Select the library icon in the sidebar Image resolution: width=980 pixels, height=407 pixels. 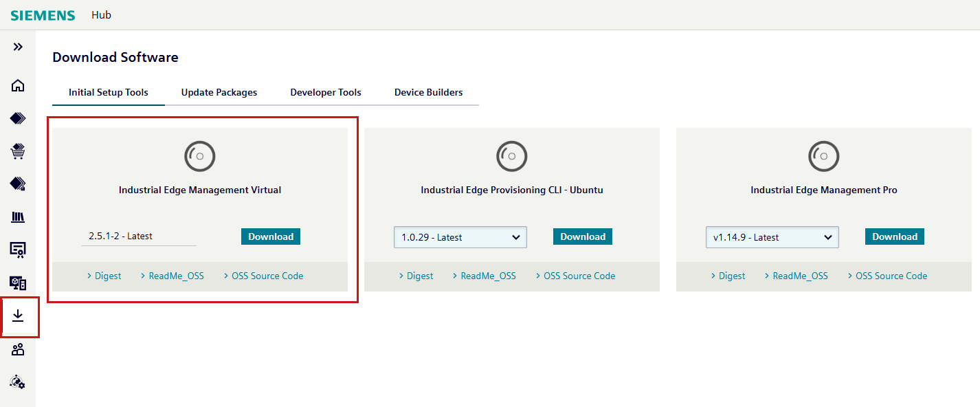point(16,217)
